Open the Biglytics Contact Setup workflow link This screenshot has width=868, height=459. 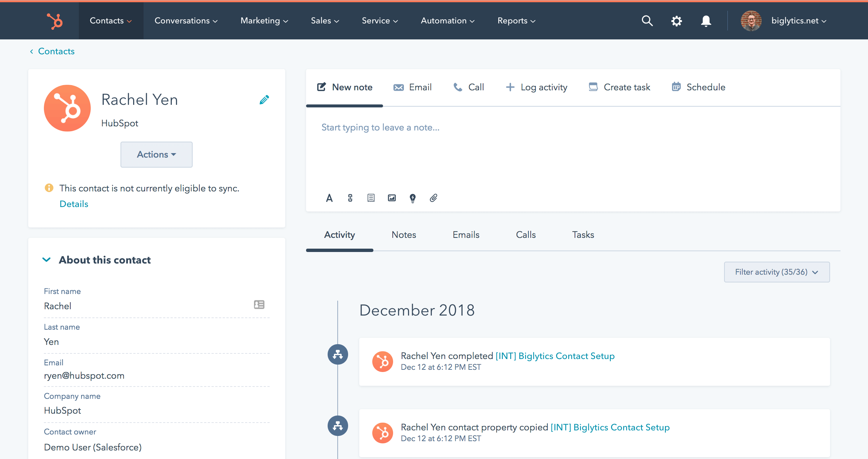click(x=555, y=356)
